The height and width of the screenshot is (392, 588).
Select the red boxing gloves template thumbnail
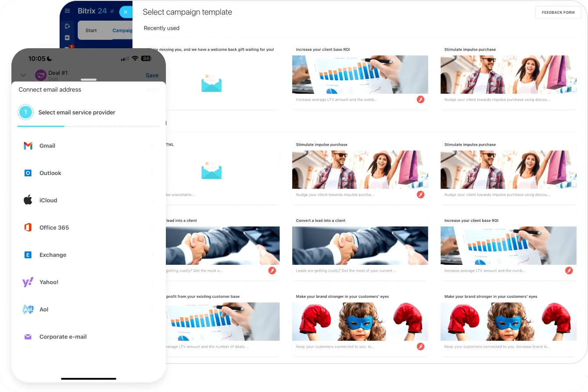[360, 321]
